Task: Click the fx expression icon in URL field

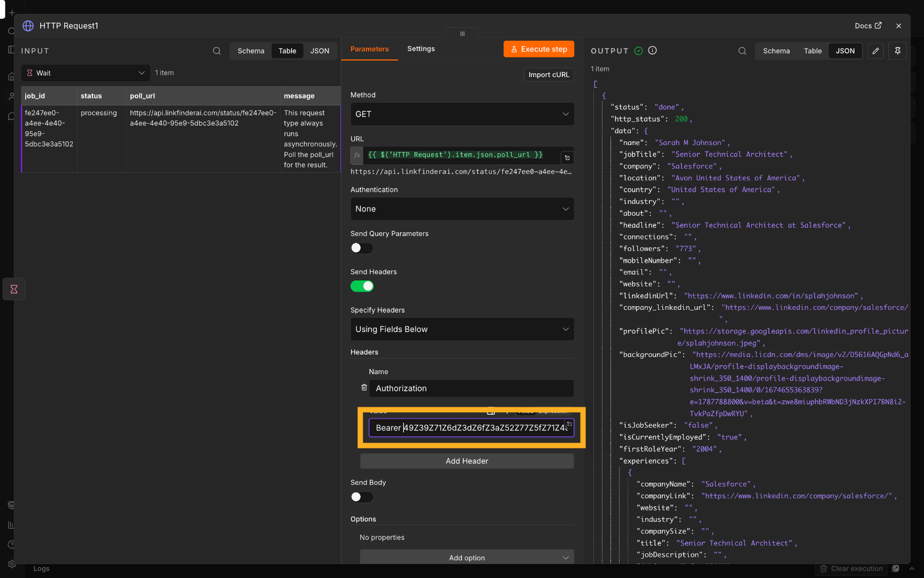Action: (357, 155)
